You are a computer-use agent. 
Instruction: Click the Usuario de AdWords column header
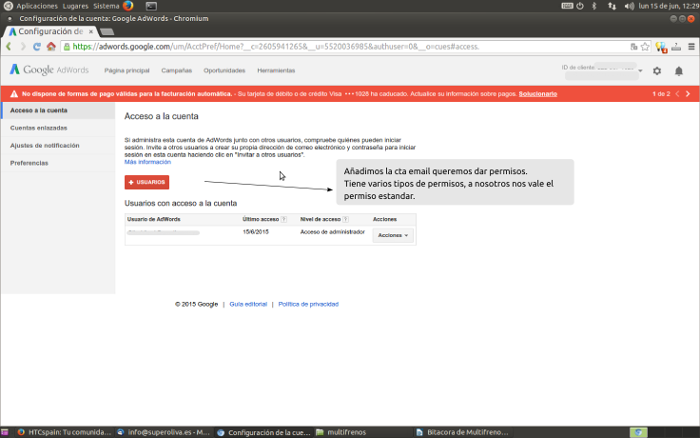pyautogui.click(x=154, y=219)
